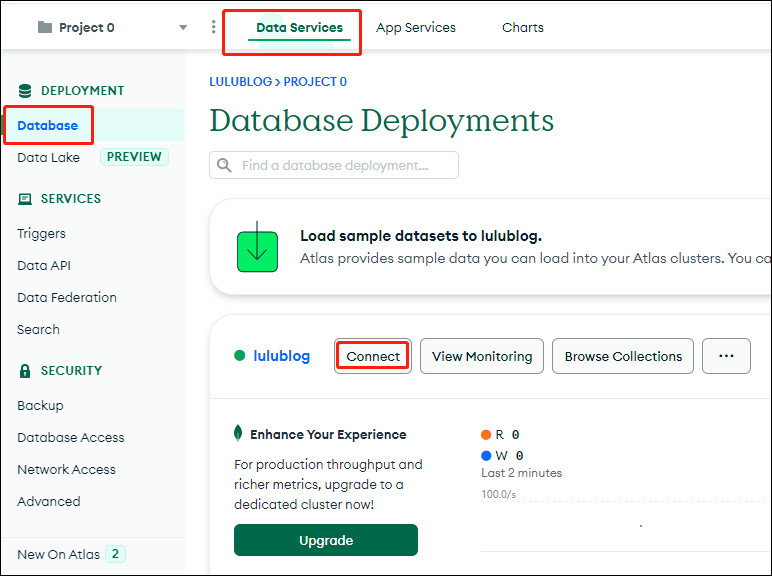772x576 pixels.
Task: Click the SECURITY section header
Action: click(x=71, y=371)
